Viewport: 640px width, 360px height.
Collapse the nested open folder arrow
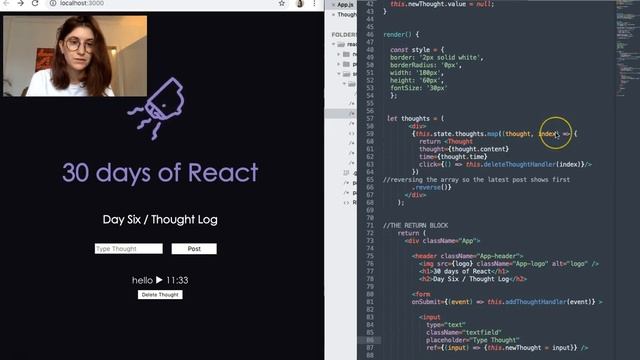344,84
